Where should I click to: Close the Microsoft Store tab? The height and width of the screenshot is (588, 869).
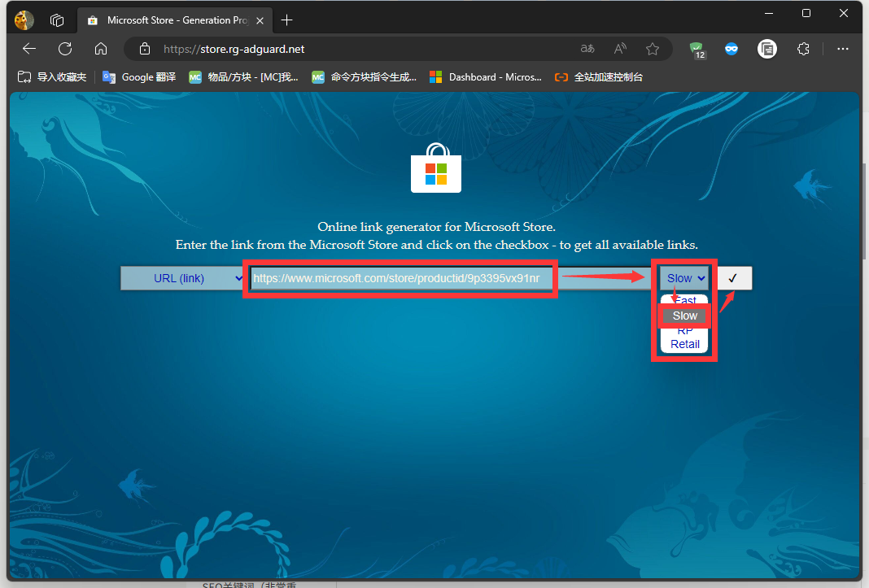260,20
